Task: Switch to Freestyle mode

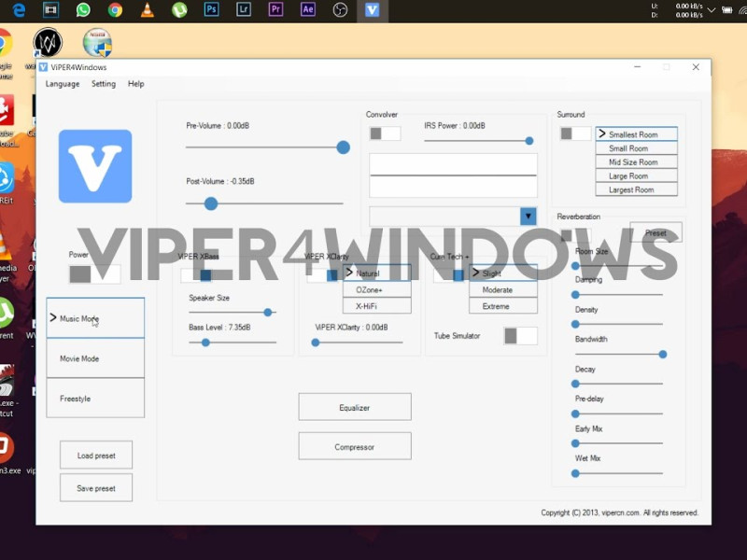Action: (x=95, y=399)
